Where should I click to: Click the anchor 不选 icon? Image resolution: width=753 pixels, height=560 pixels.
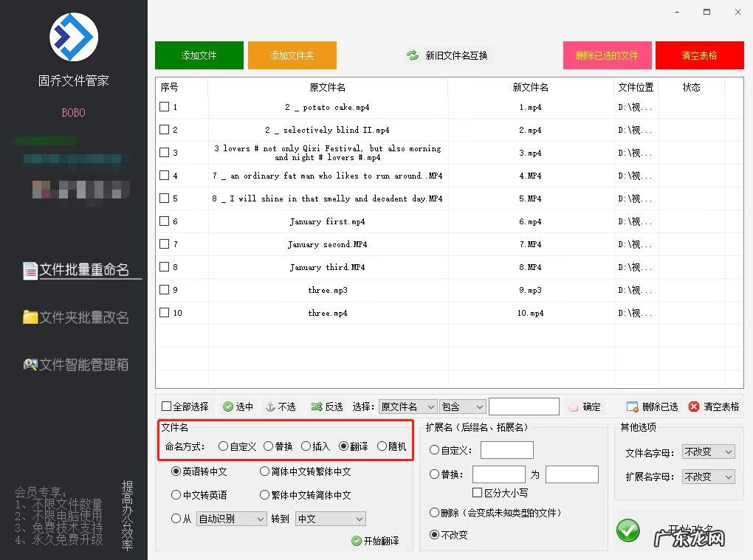pos(270,407)
